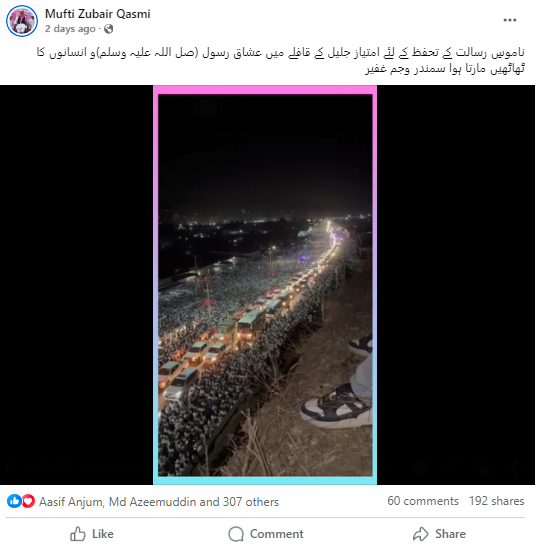Screen dimensions: 535x547
Task: Click the 'Comment' button label
Action: click(x=277, y=534)
